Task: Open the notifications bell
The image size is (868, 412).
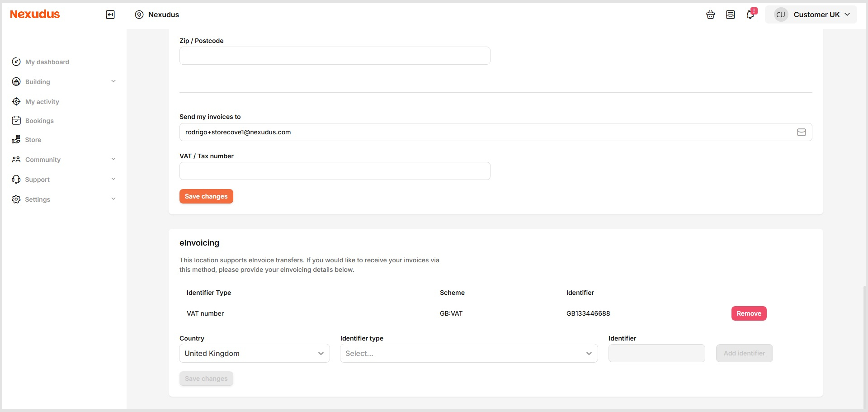Action: (x=750, y=14)
